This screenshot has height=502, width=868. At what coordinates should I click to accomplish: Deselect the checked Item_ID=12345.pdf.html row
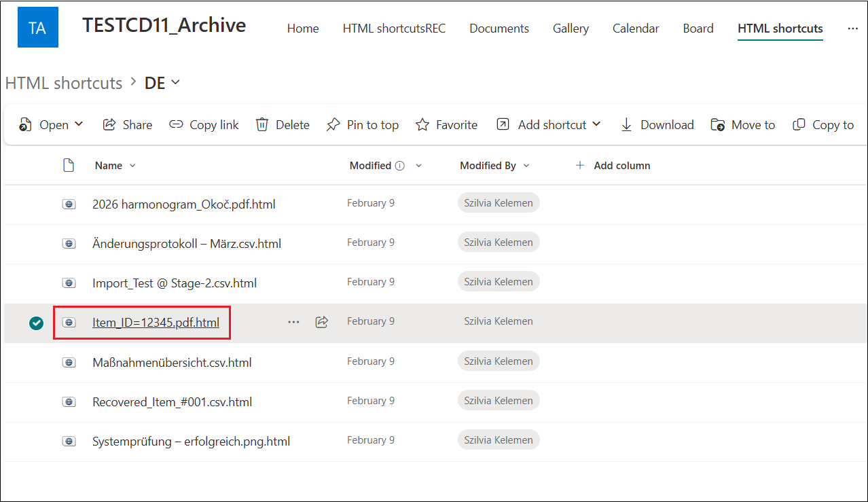(x=36, y=323)
